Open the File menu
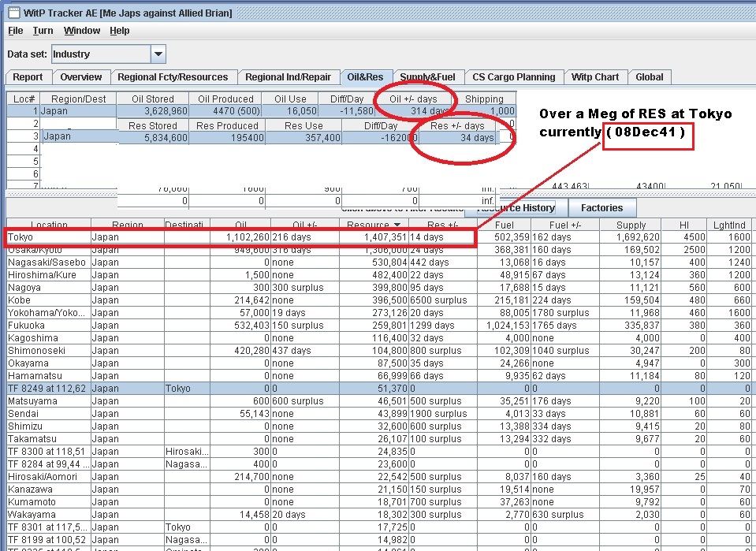The image size is (756, 551). [x=15, y=31]
